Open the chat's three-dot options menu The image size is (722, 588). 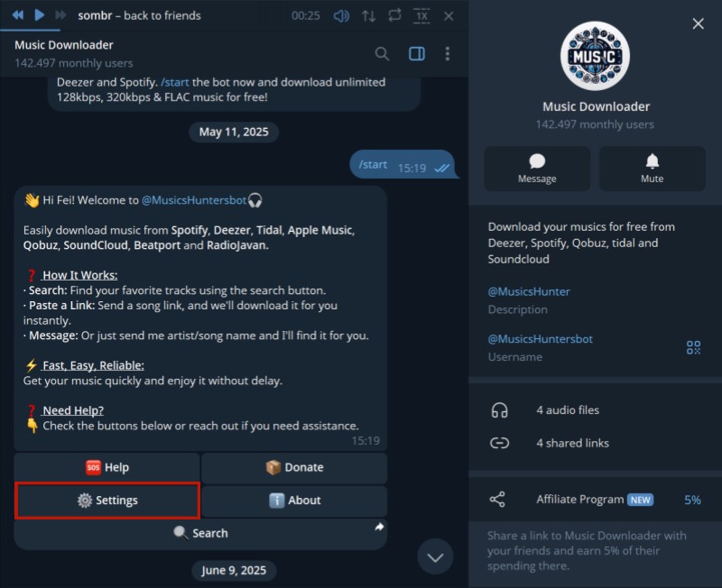coord(448,53)
